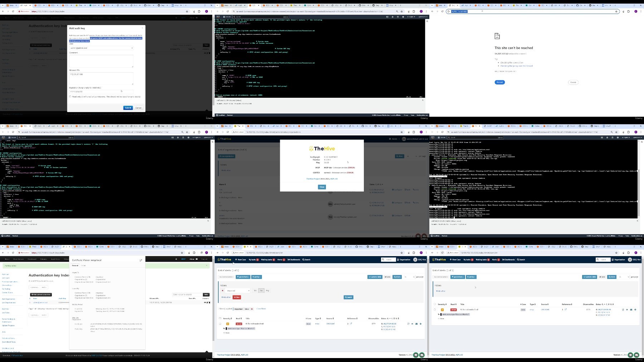
Task: Click gear icon on Tor row in unfiltered alerts window
Action: pyautogui.click(x=635, y=310)
